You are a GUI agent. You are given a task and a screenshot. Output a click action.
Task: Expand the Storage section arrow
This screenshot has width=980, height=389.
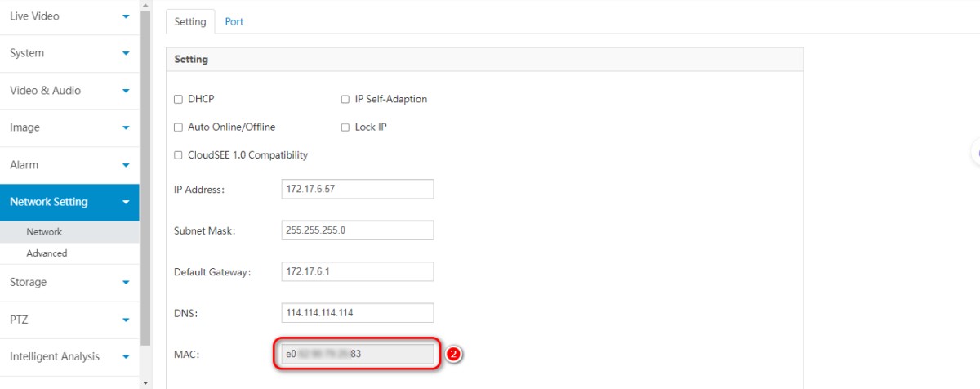pyautogui.click(x=126, y=283)
